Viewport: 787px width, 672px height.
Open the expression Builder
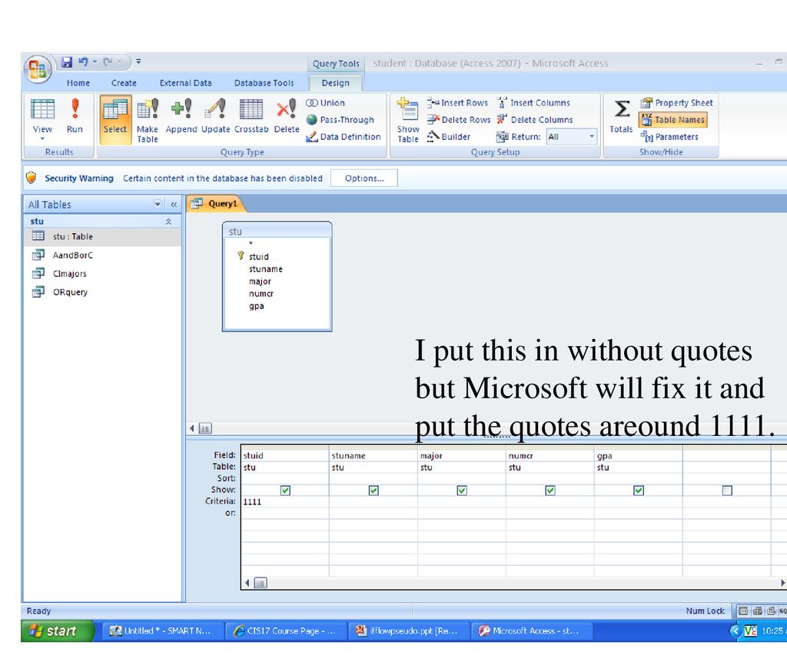[449, 137]
